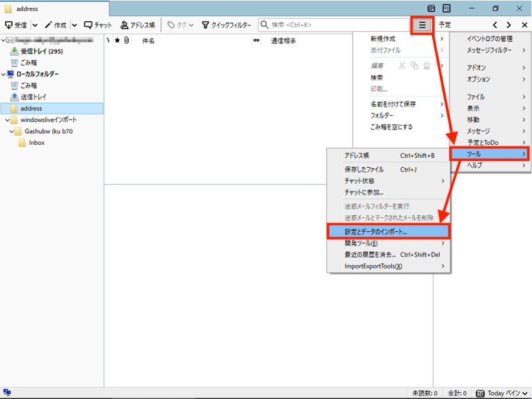
Task: Focus the search box 検索 <Ctrl+K>
Action: [334, 25]
